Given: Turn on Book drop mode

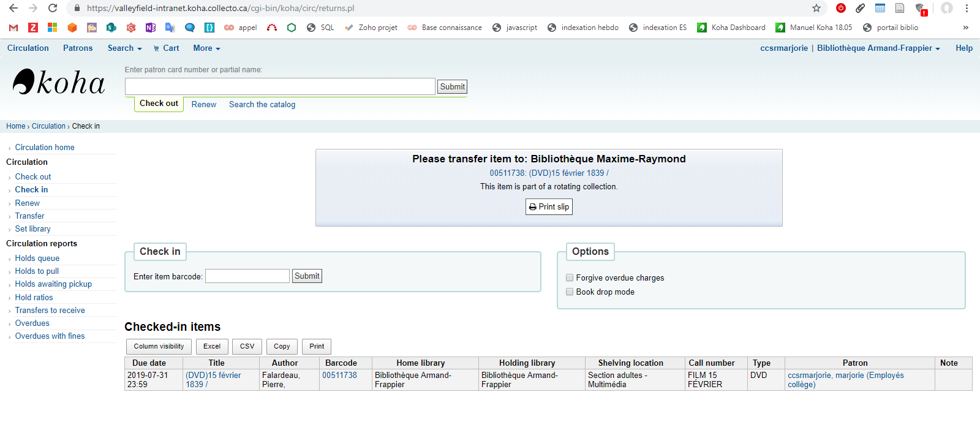Looking at the screenshot, I should (570, 292).
